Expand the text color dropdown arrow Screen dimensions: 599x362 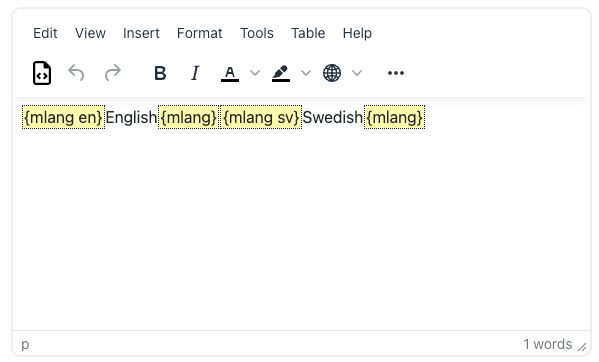click(255, 73)
